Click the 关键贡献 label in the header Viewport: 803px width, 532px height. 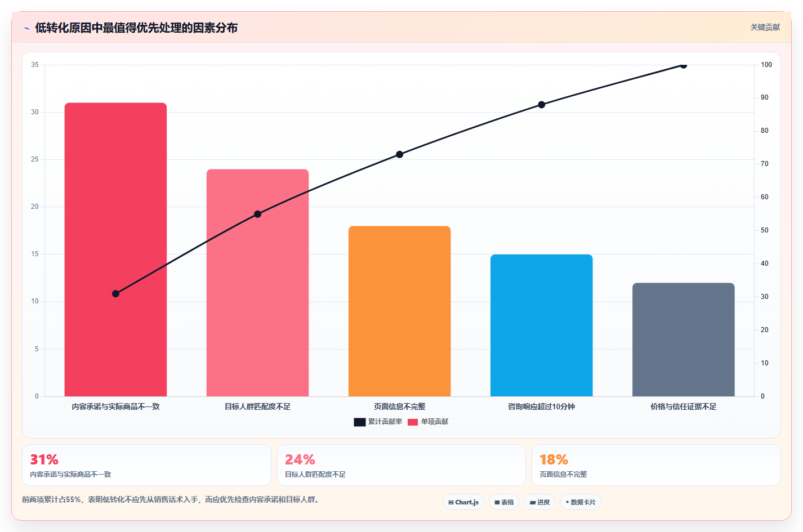pyautogui.click(x=765, y=27)
